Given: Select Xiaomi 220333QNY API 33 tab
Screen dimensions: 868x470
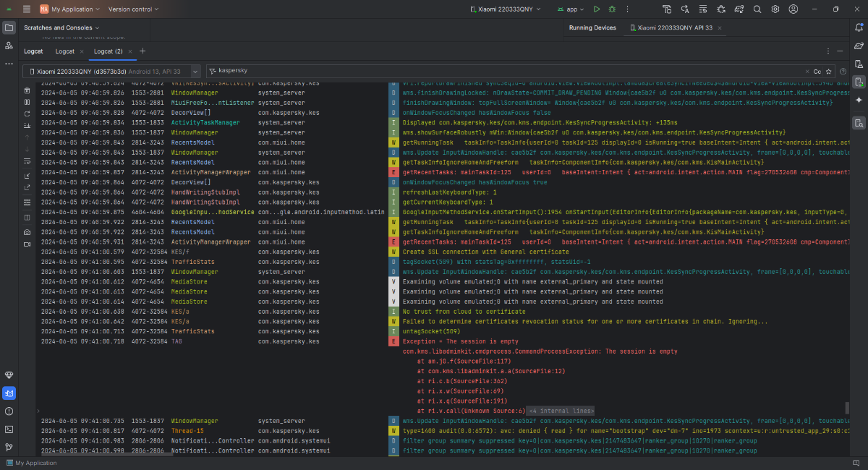Looking at the screenshot, I should click(674, 27).
